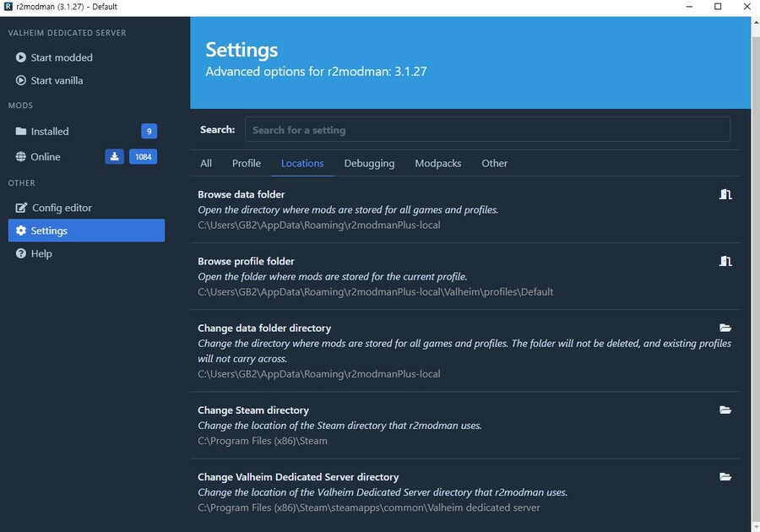Click folder icon beside Change Steam directory

[x=725, y=410]
